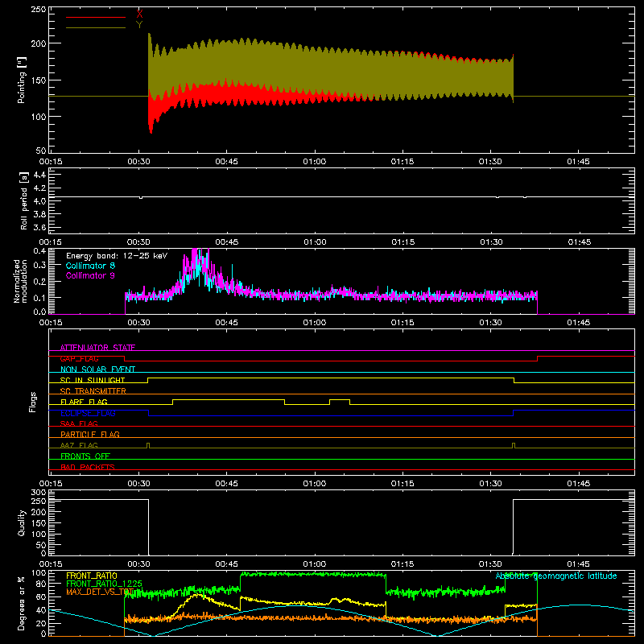Click the 01:45 tick under Quality plot

pos(578,564)
